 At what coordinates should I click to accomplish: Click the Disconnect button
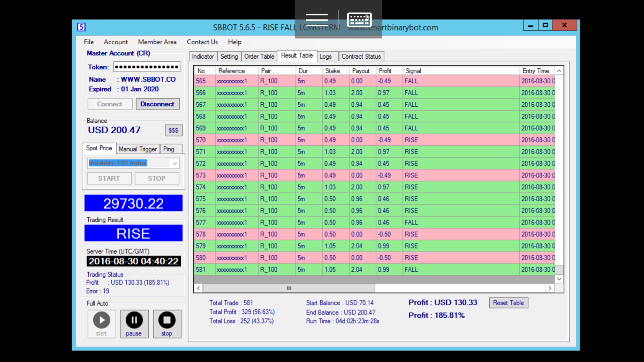pyautogui.click(x=157, y=103)
